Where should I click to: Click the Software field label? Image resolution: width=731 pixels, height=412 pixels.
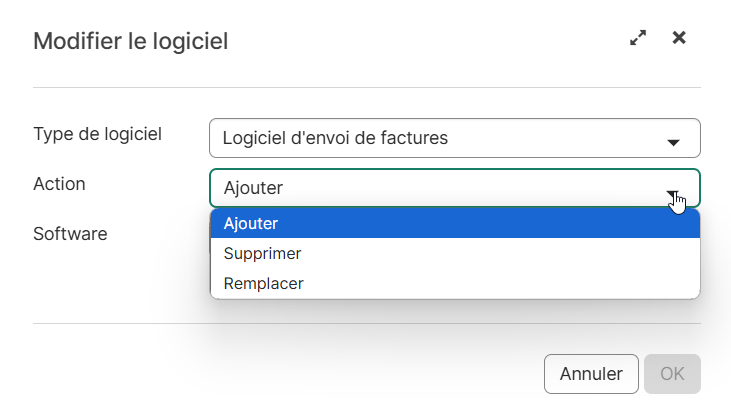click(x=70, y=234)
